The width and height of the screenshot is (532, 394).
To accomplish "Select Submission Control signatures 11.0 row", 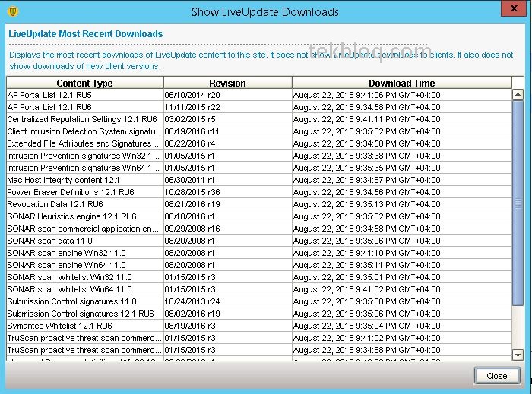I will [x=259, y=302].
